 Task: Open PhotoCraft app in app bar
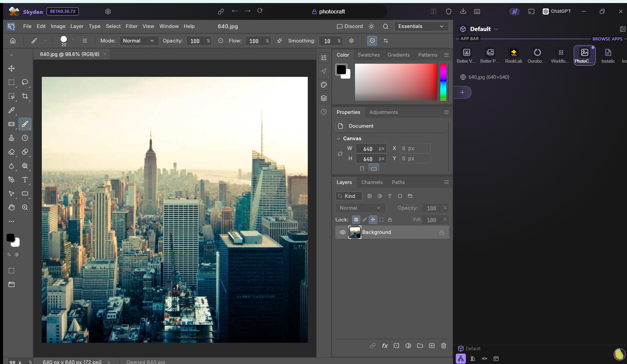(585, 56)
